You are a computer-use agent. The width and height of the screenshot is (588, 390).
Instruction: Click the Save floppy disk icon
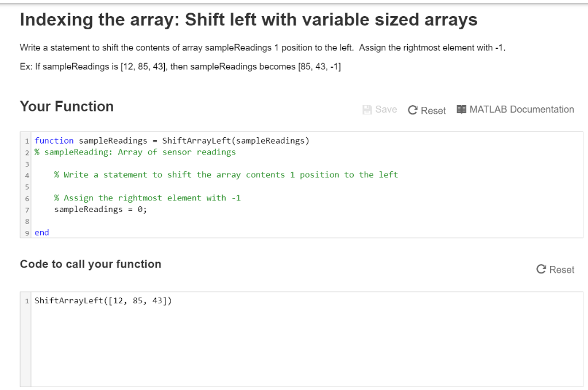coord(367,110)
